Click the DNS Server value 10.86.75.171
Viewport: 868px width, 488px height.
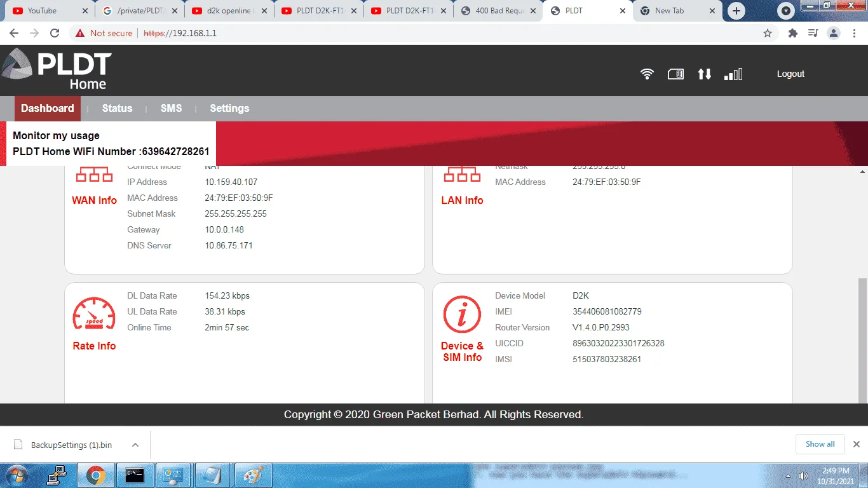coord(228,245)
